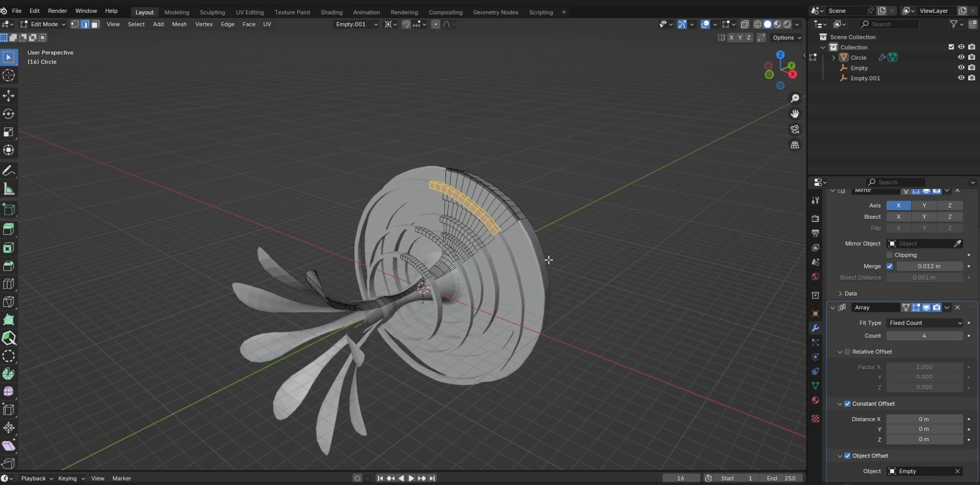Click the Constant Offset Distance X field
This screenshot has width=980, height=485.
(x=925, y=419)
